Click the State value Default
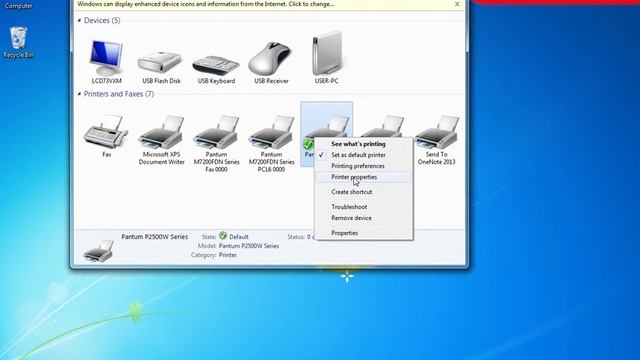This screenshot has width=640, height=360. click(239, 237)
